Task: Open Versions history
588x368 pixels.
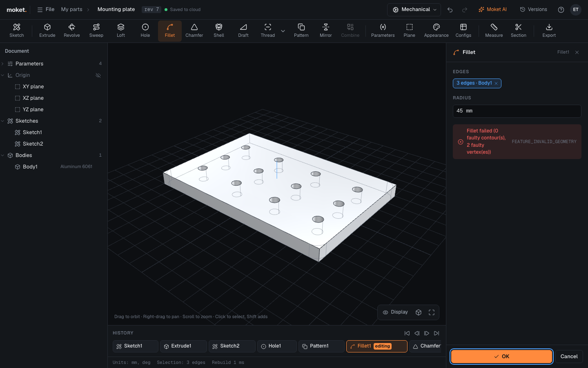Action: (x=533, y=9)
